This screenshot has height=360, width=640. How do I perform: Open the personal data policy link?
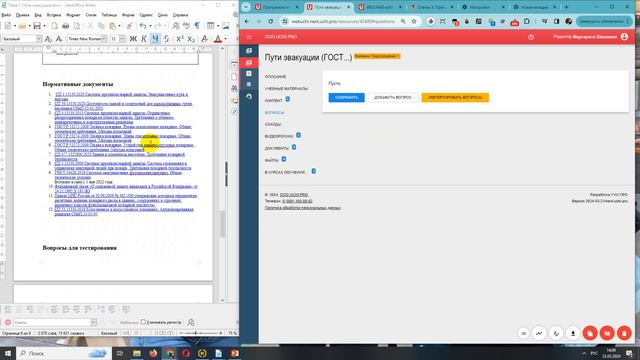(302, 208)
